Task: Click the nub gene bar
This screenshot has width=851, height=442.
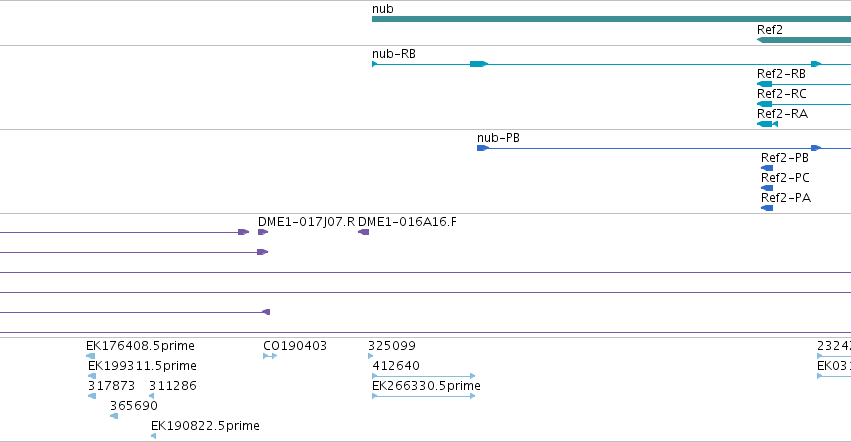Action: tap(611, 19)
